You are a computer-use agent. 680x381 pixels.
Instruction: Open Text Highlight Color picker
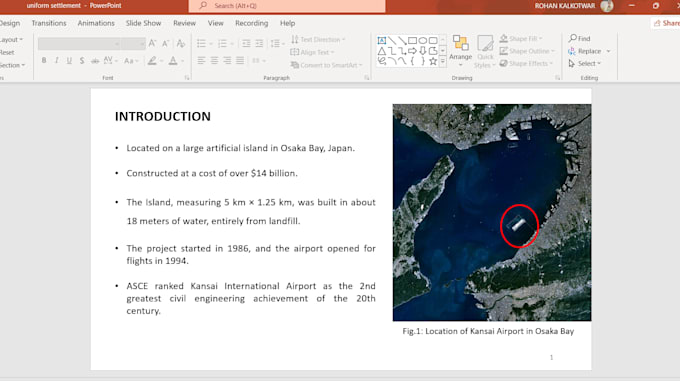(152, 61)
